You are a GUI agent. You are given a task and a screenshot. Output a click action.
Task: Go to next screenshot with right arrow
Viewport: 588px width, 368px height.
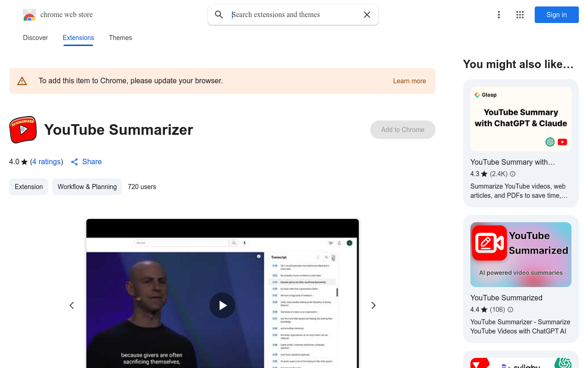coord(373,305)
